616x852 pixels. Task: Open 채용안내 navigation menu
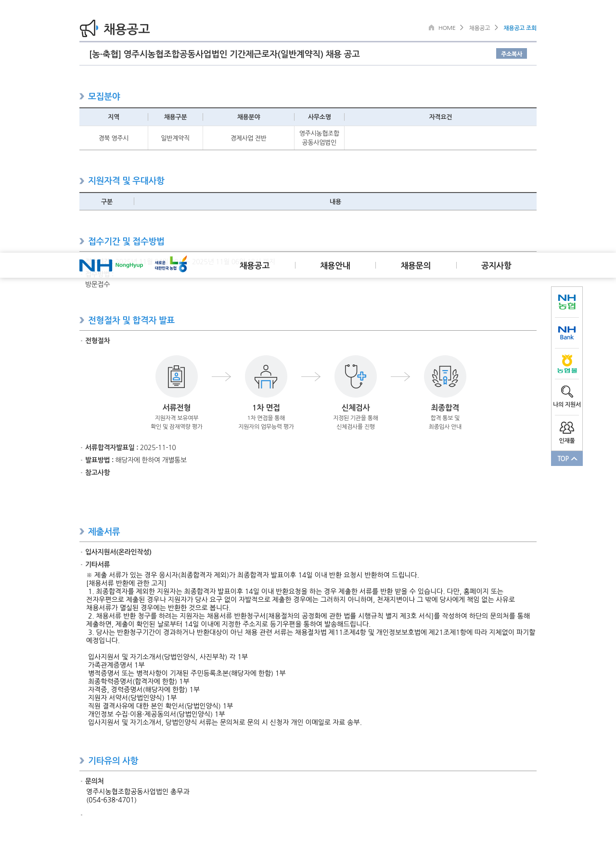(x=335, y=265)
